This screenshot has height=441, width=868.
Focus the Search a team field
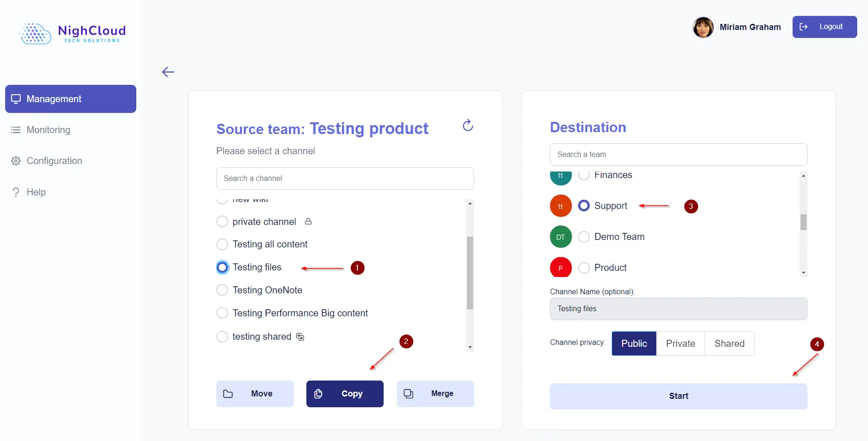coord(678,155)
